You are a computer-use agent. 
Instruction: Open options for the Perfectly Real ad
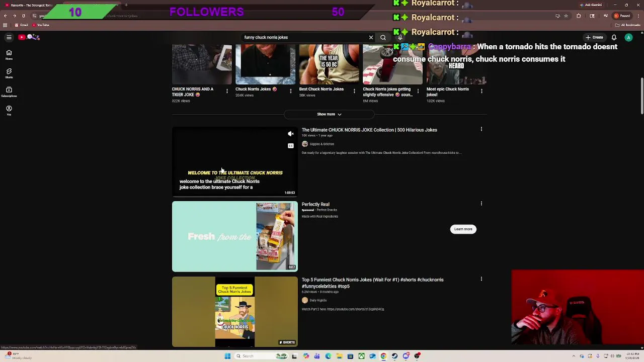[x=481, y=204]
